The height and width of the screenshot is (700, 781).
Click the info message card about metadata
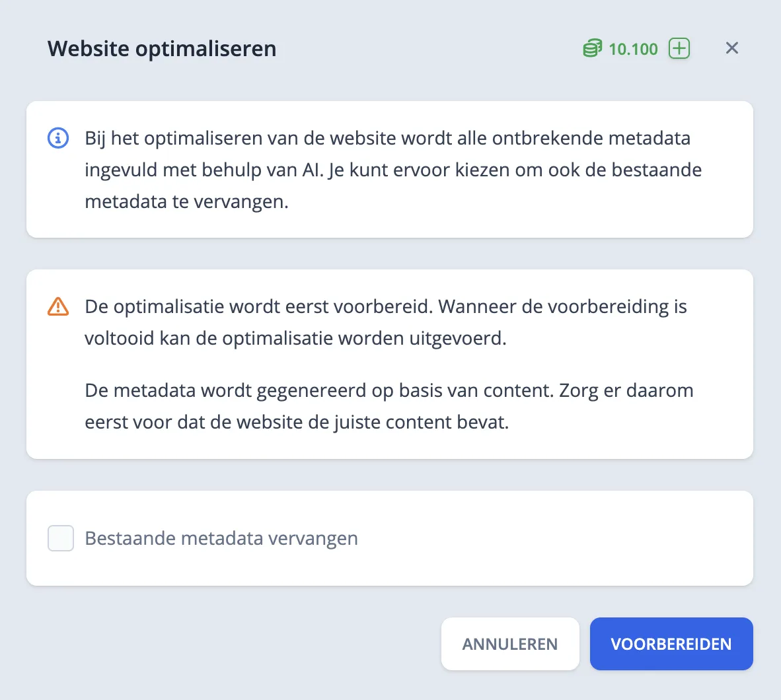(x=389, y=169)
